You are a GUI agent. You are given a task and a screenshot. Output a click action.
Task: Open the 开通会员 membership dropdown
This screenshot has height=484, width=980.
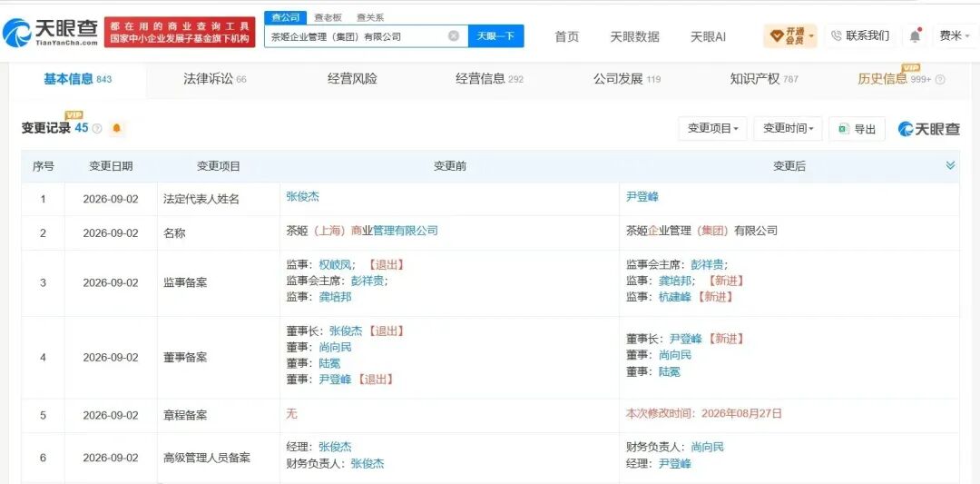click(x=790, y=36)
